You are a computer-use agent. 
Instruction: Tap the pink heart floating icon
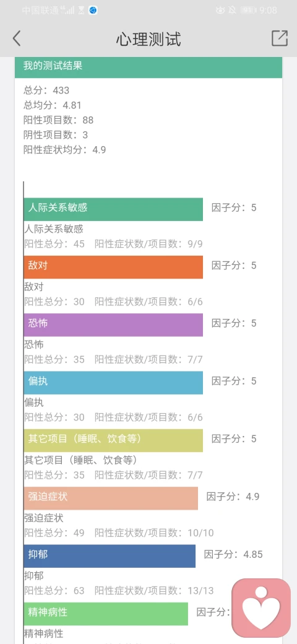[x=261, y=608]
